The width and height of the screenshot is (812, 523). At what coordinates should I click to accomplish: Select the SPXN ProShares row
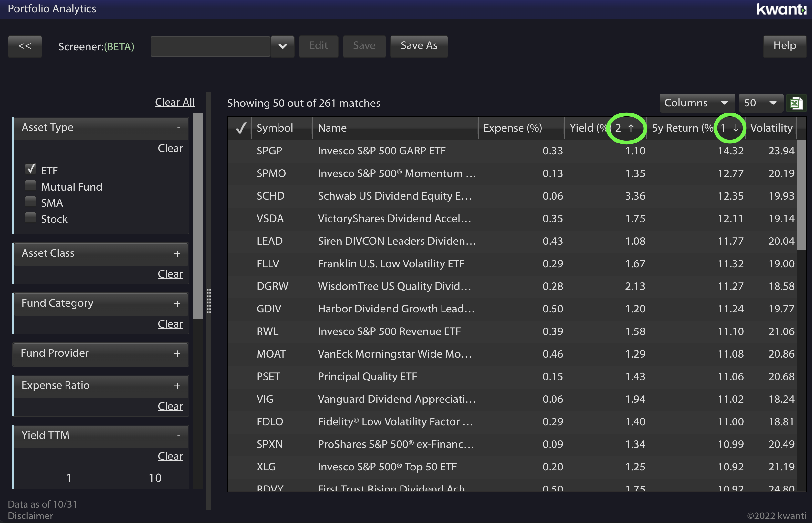point(512,445)
